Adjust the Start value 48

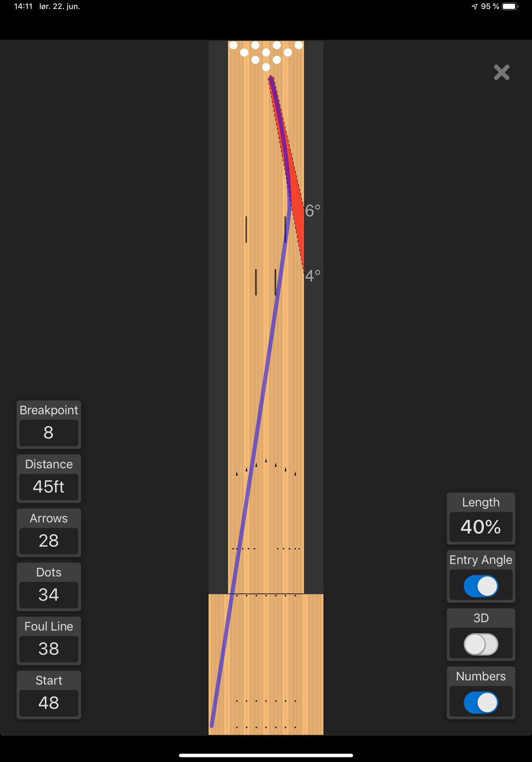tap(49, 703)
